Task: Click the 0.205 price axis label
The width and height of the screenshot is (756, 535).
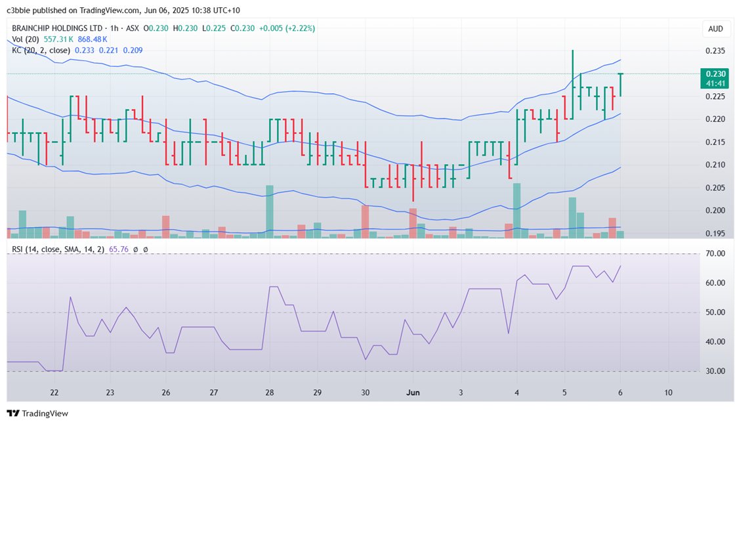Action: click(715, 188)
